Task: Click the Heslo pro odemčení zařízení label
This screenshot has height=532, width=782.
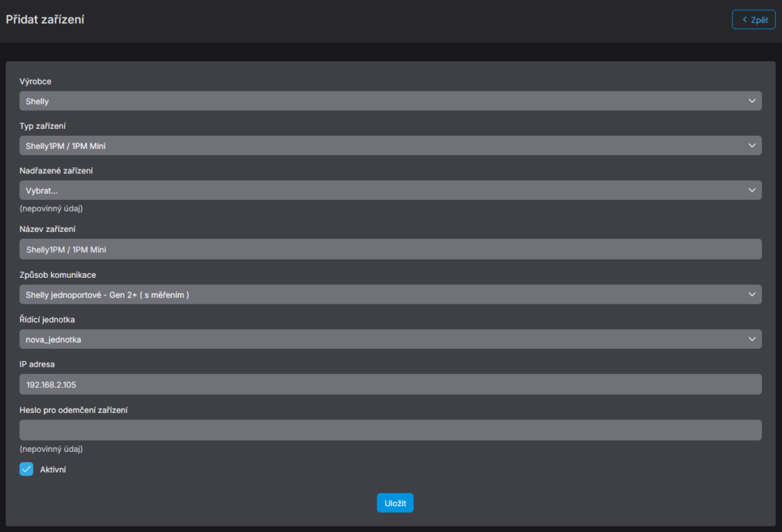Action: tap(73, 410)
